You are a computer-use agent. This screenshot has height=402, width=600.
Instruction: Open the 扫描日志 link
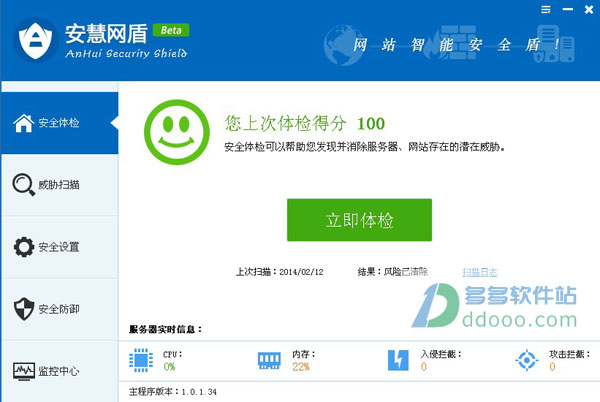coord(479,272)
